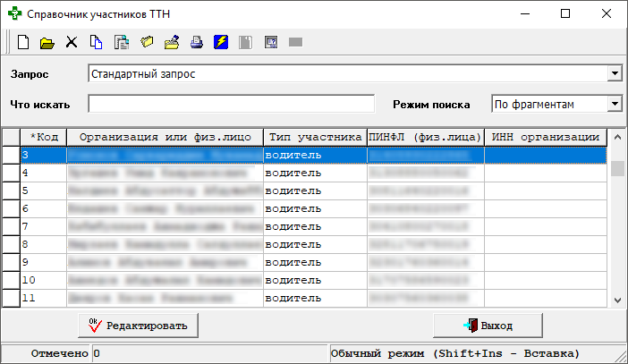Click водитель cell in row 6
628x364 pixels.
point(315,208)
